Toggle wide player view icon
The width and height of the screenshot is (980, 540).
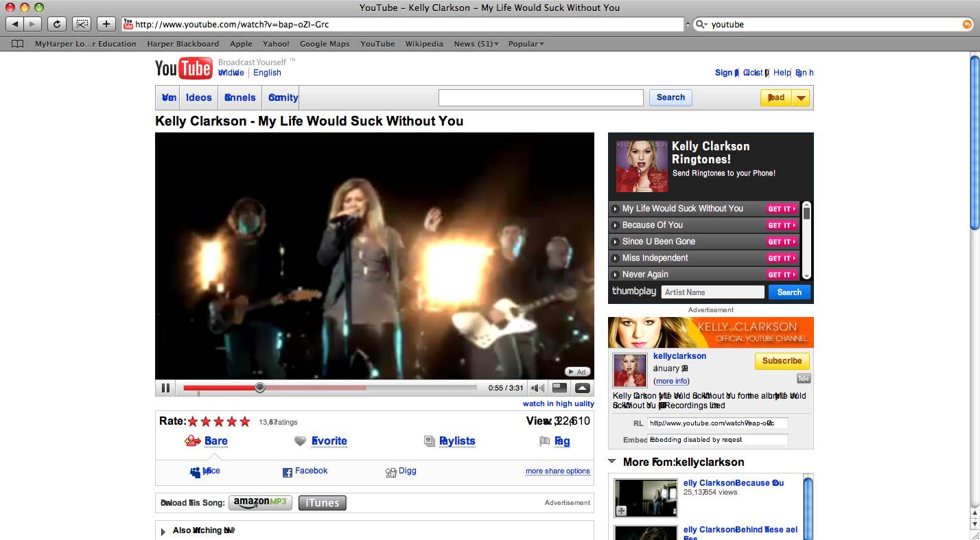(x=560, y=388)
